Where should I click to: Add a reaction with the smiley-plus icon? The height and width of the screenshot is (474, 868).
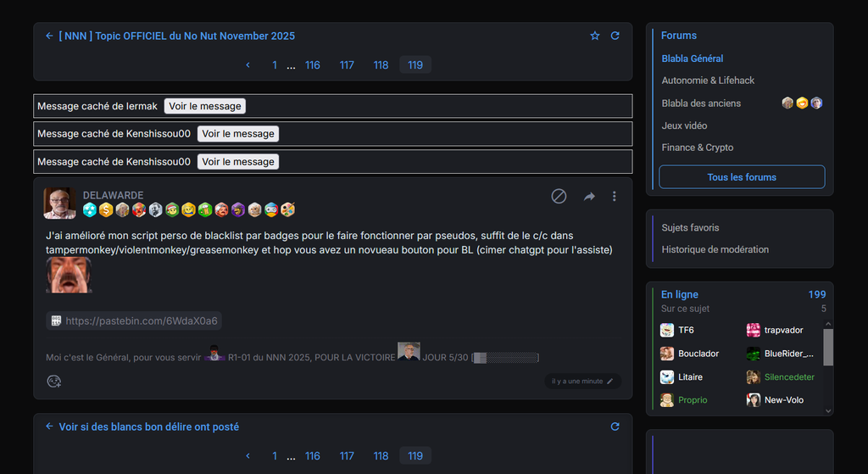click(53, 381)
